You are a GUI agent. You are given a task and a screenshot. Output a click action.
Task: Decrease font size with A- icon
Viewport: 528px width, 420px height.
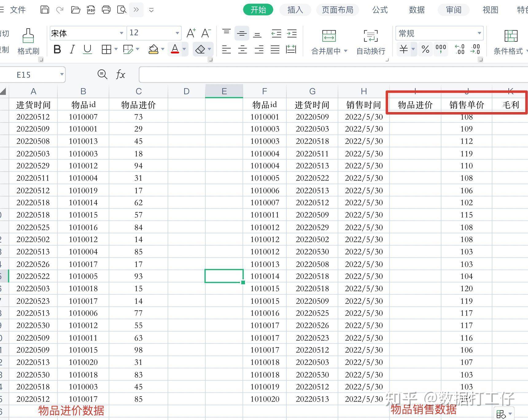(x=206, y=33)
